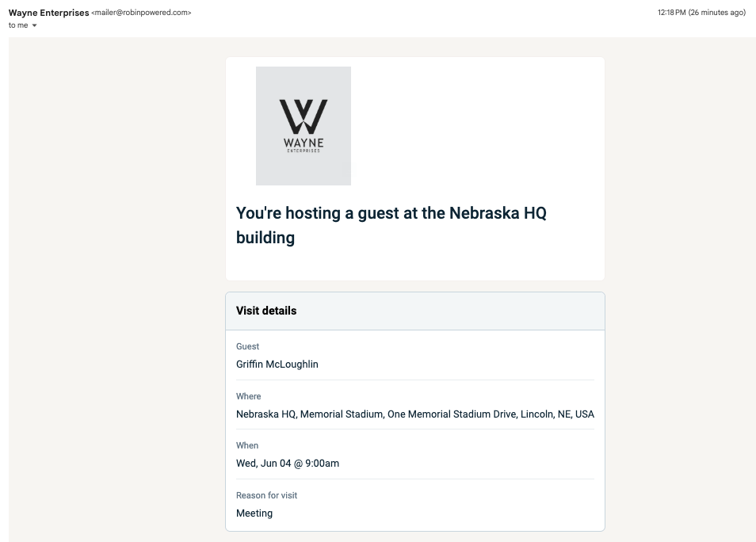Click the 'Meeting' reason value
The width and height of the screenshot is (756, 542).
pos(254,513)
